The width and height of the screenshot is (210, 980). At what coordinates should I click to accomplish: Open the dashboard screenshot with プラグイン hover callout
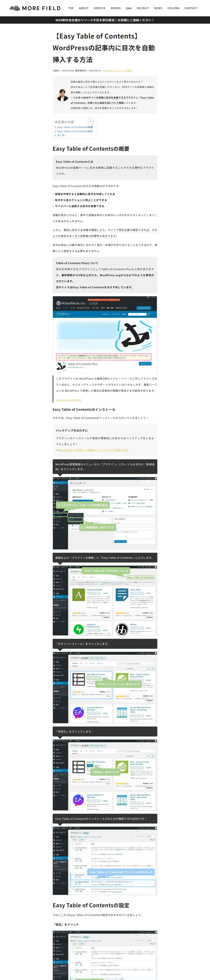105,513
